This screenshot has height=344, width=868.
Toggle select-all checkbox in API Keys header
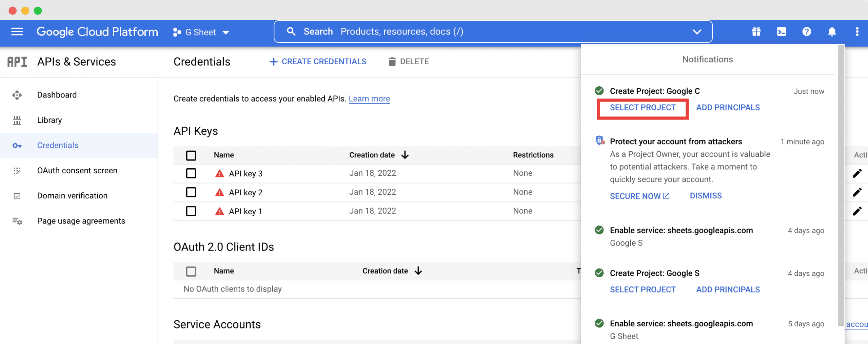(191, 155)
